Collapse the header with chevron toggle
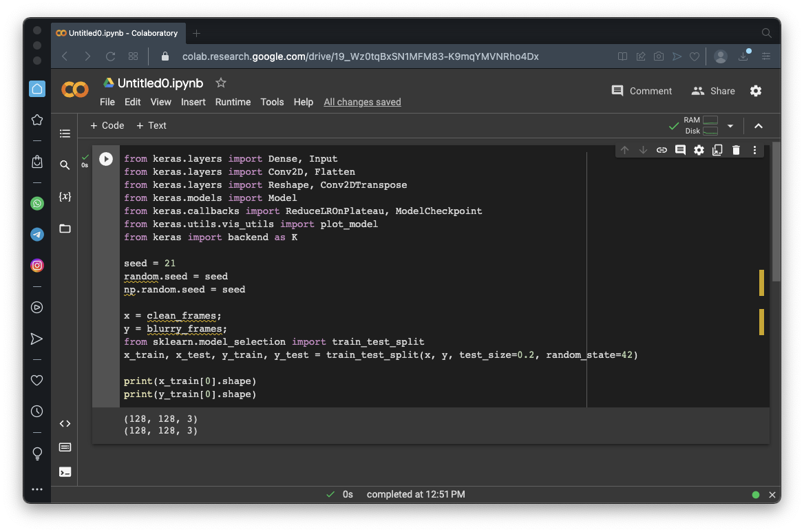 tap(759, 126)
